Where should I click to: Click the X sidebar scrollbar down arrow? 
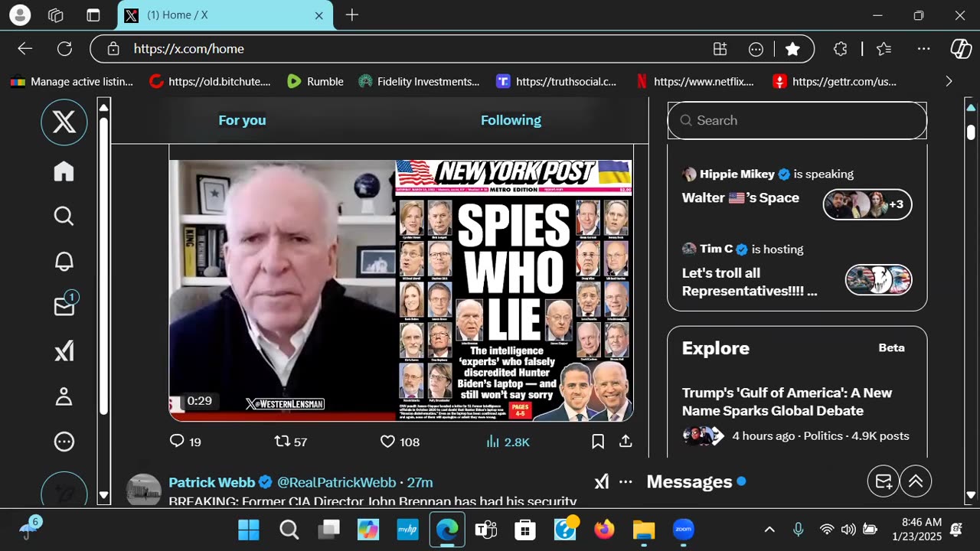point(104,495)
